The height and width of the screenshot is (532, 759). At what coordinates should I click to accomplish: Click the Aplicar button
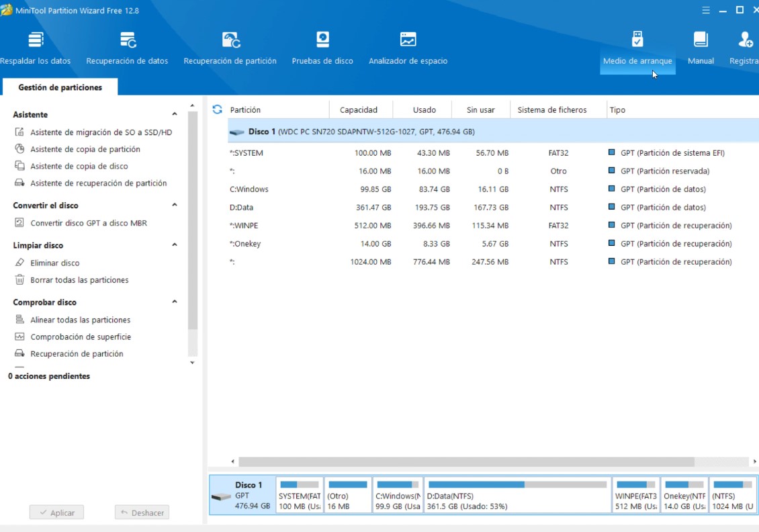[x=56, y=513]
